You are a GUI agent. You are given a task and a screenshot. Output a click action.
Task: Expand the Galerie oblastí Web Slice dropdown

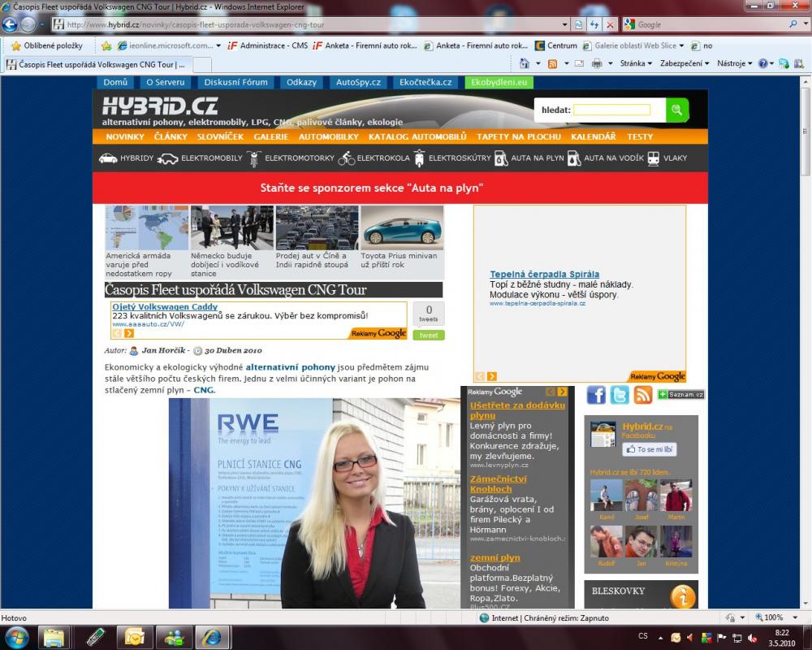coord(681,45)
